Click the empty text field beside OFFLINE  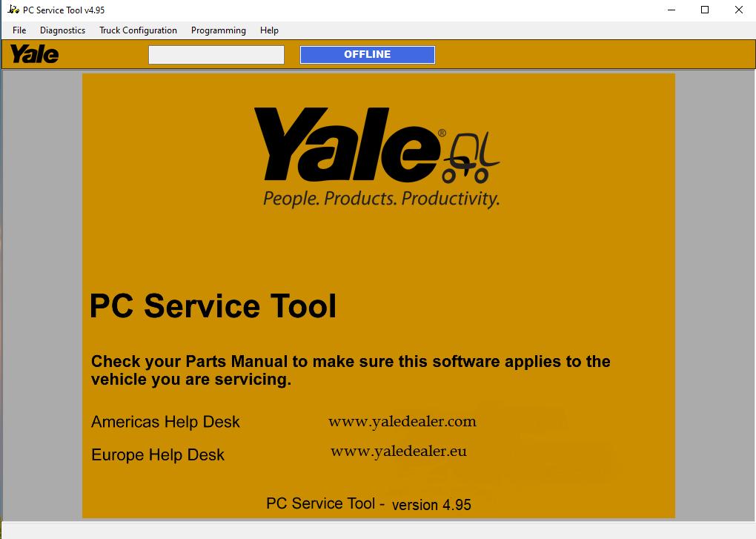tap(216, 54)
